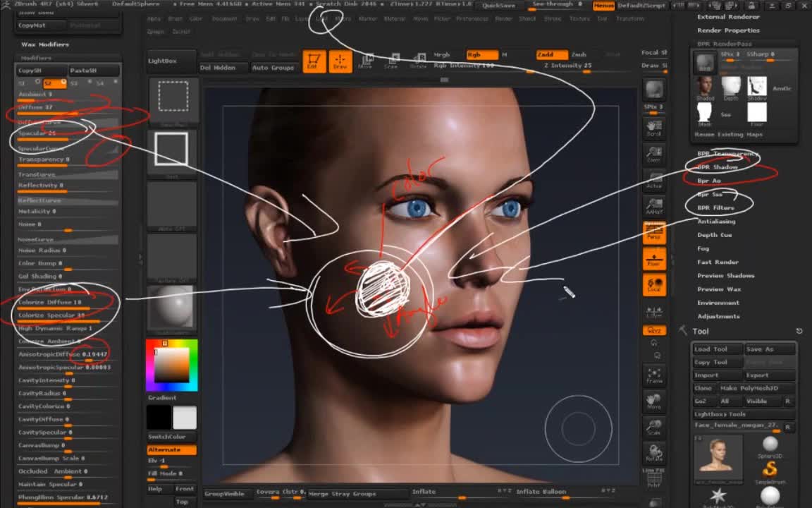The image size is (812, 508).
Task: Expand the Render Properties section
Action: [x=728, y=30]
